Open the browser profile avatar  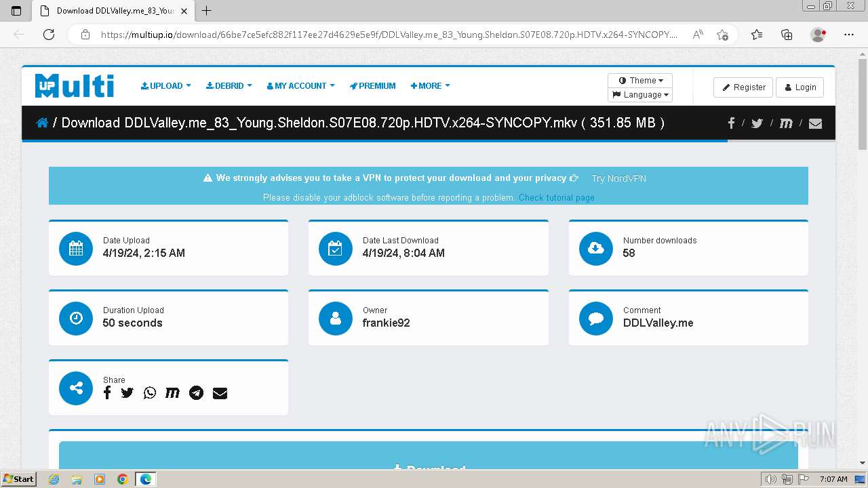coord(818,35)
